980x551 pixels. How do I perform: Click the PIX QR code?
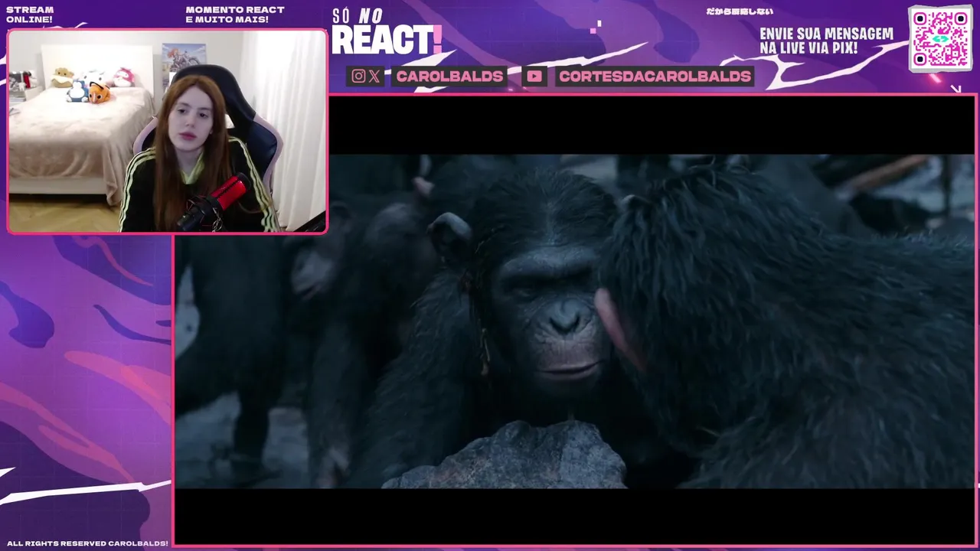[940, 38]
